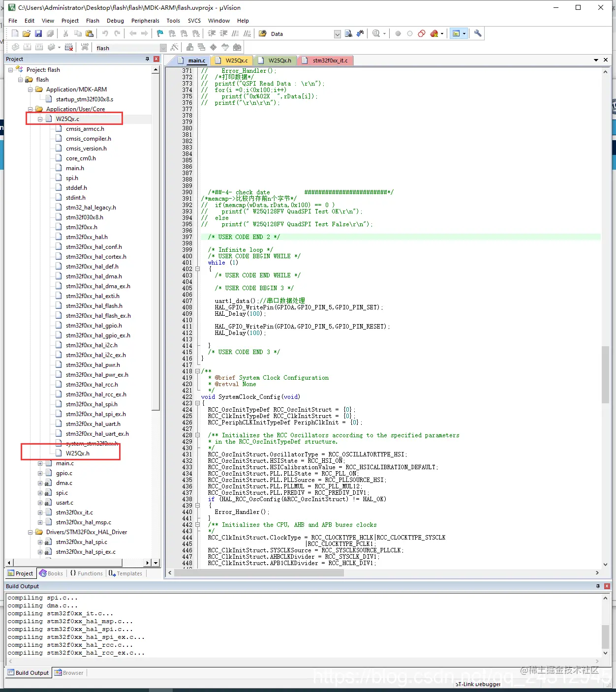
Task: Switch to the Templates panel tab
Action: [125, 573]
